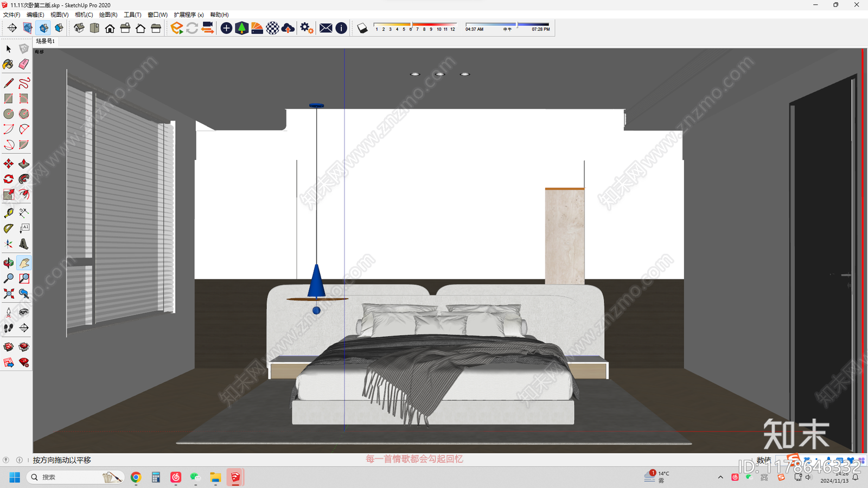This screenshot has width=868, height=488.
Task: Click the taskbar search box
Action: point(75,477)
